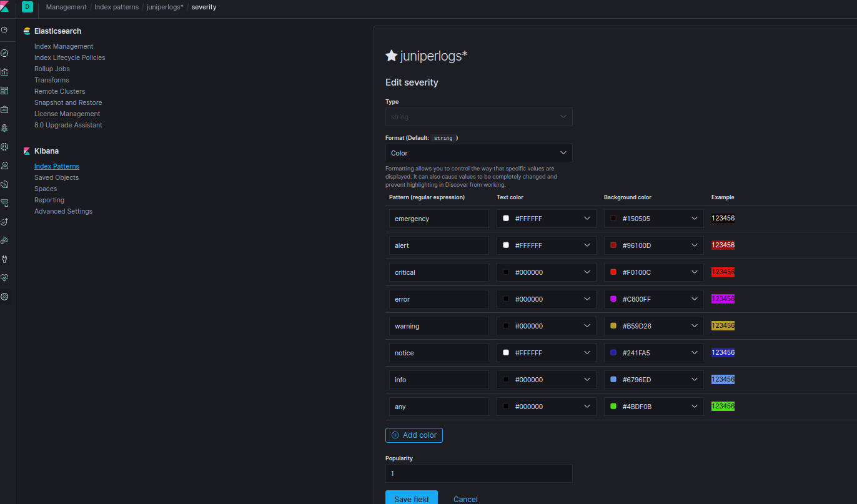The height and width of the screenshot is (504, 857).
Task: Open Reporting page
Action: pyautogui.click(x=49, y=200)
